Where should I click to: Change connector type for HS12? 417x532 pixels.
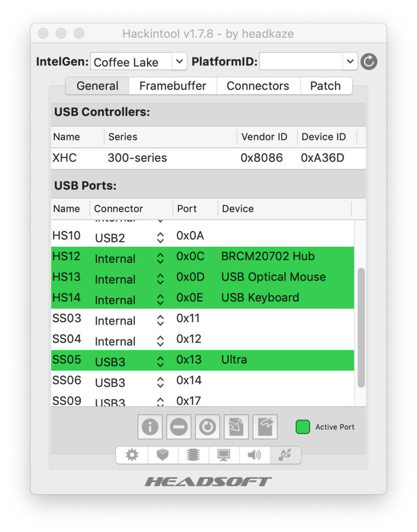coord(160,259)
